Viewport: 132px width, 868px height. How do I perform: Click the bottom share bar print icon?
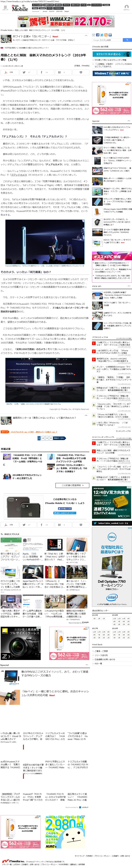[9, 525]
